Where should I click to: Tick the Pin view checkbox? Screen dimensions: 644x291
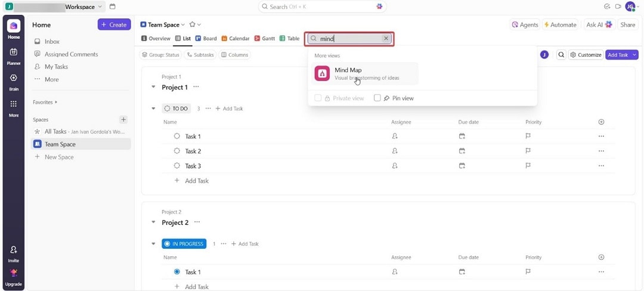point(377,98)
